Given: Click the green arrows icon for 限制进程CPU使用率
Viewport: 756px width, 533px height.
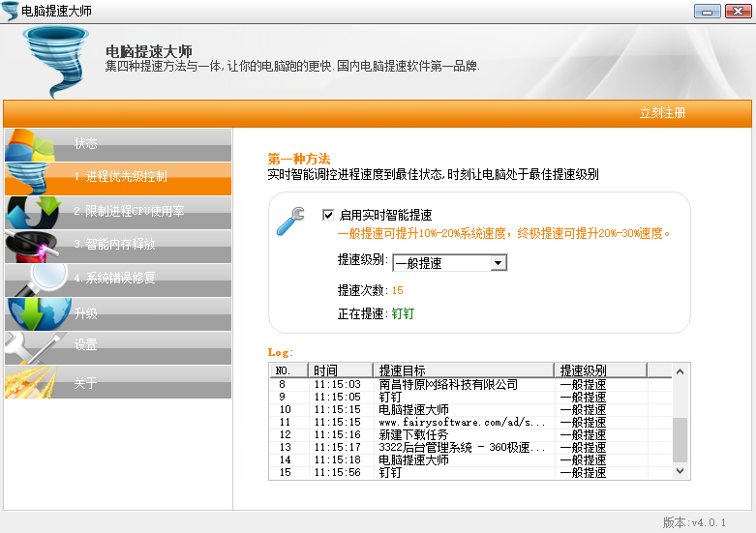Looking at the screenshot, I should tap(29, 212).
